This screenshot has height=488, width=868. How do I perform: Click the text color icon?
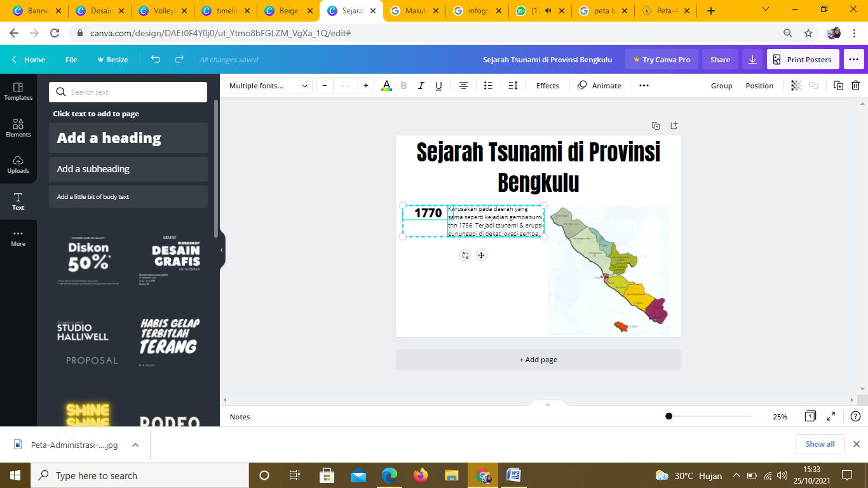tap(386, 86)
